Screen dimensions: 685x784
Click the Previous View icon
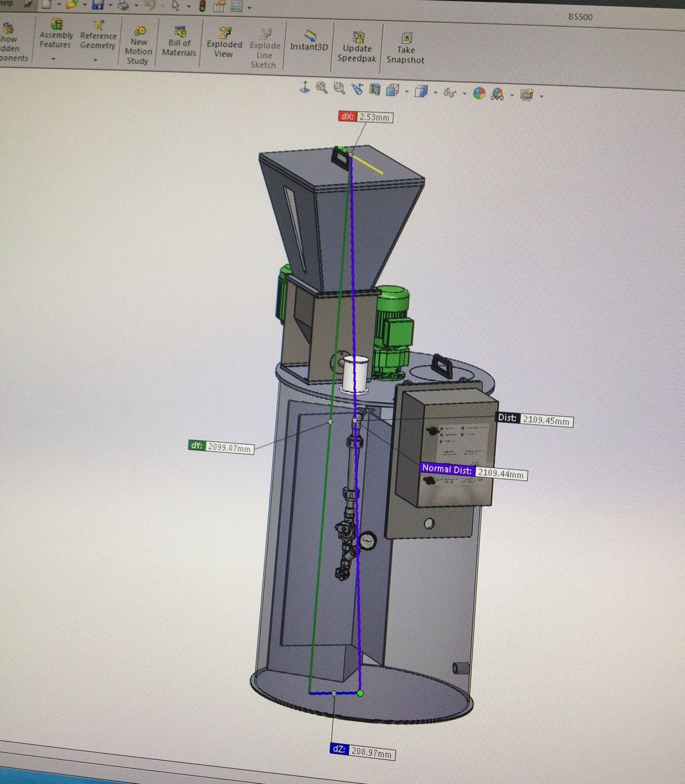pyautogui.click(x=357, y=90)
